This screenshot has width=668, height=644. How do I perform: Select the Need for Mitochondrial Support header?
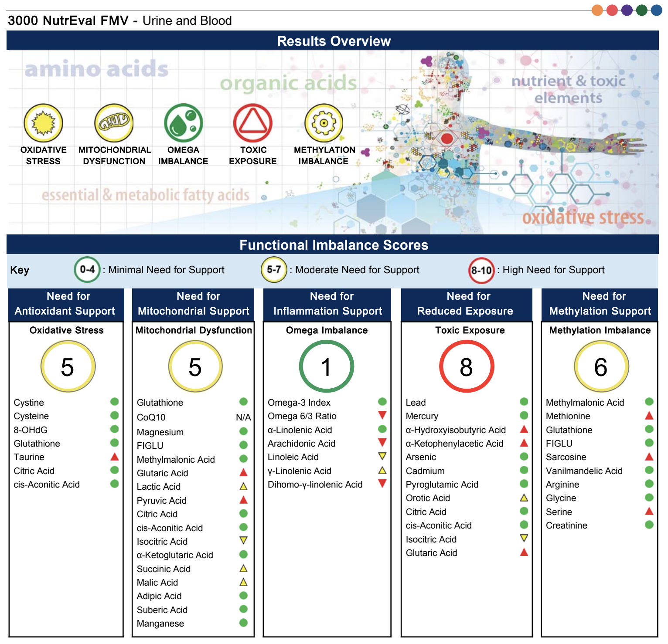pyautogui.click(x=193, y=304)
